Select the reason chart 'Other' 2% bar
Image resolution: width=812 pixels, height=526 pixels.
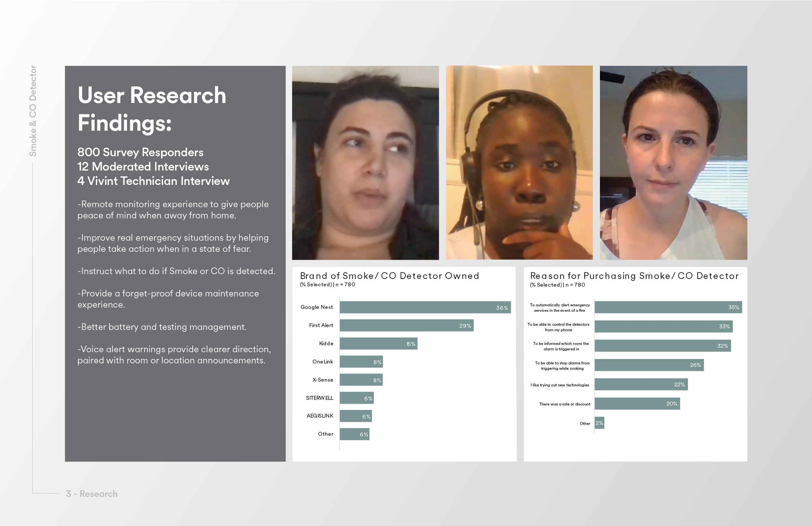[x=600, y=423]
